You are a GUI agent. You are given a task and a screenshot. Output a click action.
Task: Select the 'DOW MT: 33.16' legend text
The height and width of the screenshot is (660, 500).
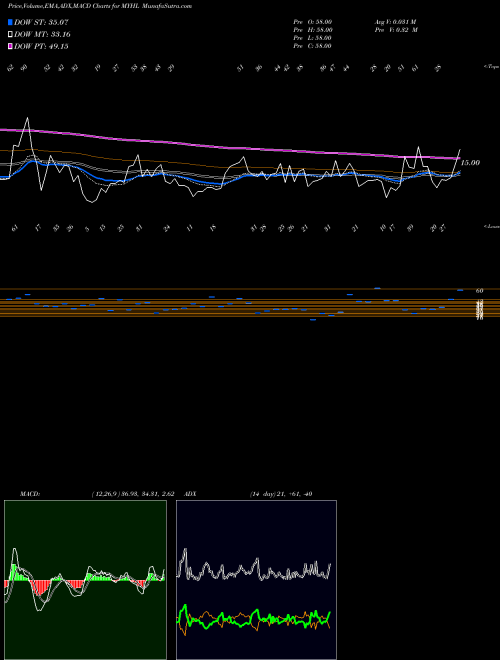[43, 35]
